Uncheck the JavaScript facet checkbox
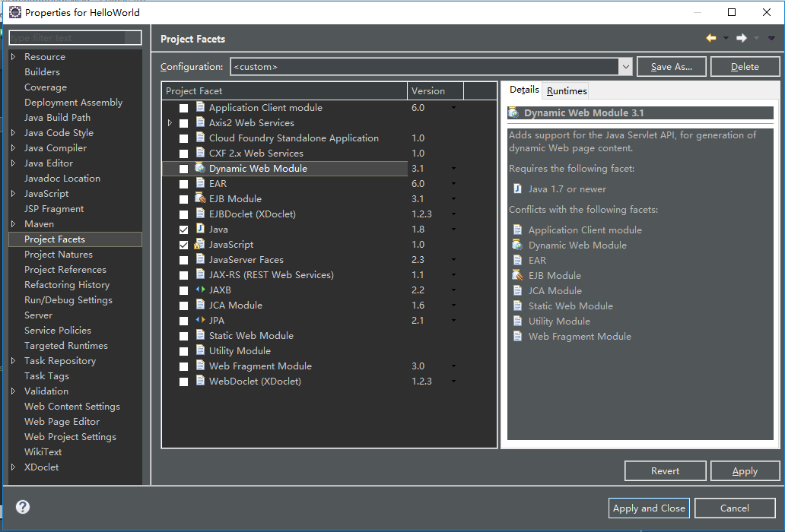Image resolution: width=785 pixels, height=532 pixels. click(184, 245)
